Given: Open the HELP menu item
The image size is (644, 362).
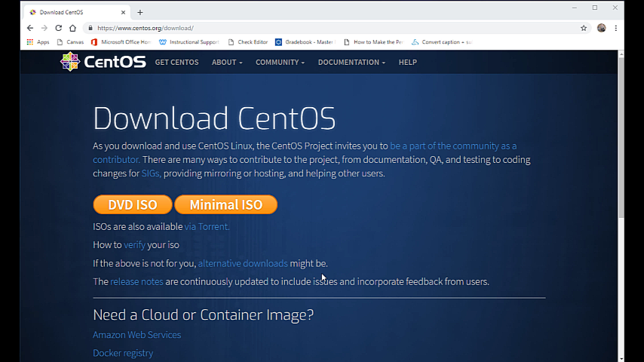Looking at the screenshot, I should [x=407, y=63].
